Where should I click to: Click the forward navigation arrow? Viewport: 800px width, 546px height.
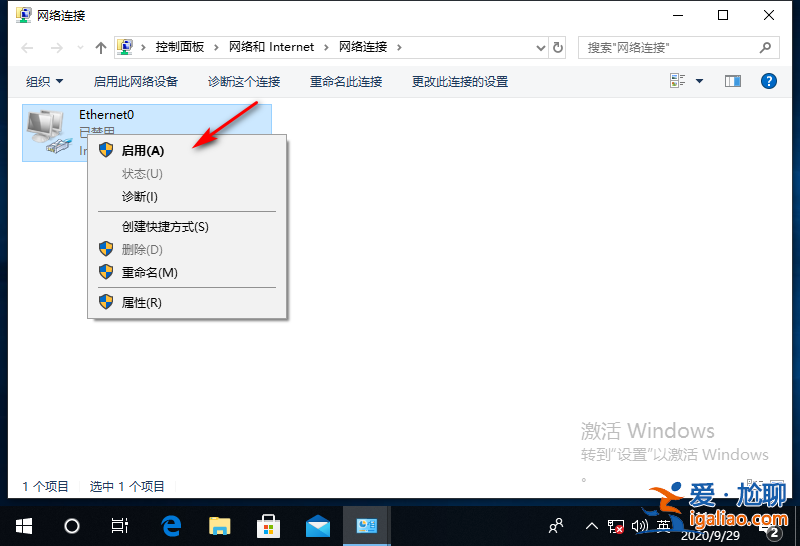click(57, 48)
